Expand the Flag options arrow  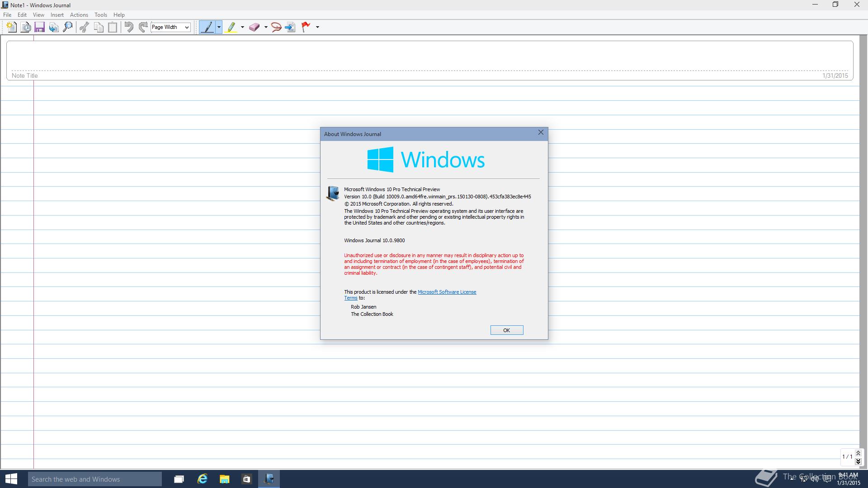coord(317,27)
